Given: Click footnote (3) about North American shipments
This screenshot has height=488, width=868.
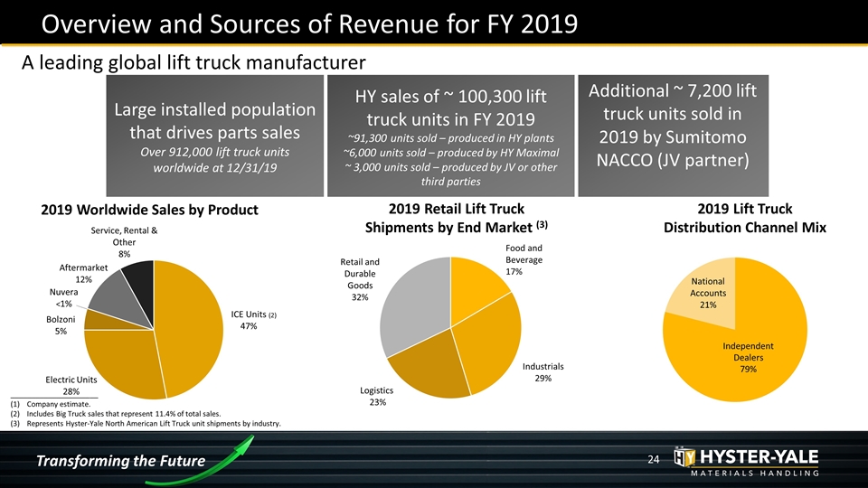Looking at the screenshot, I should coord(146,423).
